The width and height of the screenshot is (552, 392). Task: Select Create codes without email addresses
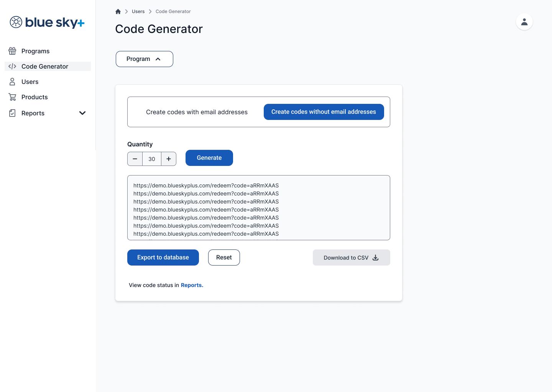[324, 112]
